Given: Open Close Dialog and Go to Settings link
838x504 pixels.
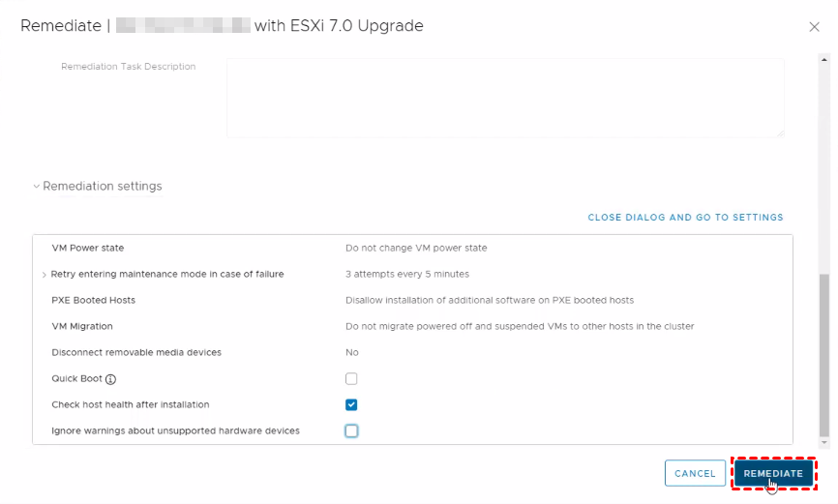Looking at the screenshot, I should coord(685,218).
